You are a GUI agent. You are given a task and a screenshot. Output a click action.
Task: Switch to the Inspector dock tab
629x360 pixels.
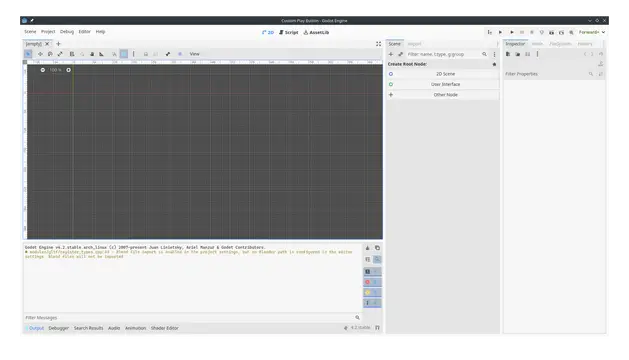(515, 44)
